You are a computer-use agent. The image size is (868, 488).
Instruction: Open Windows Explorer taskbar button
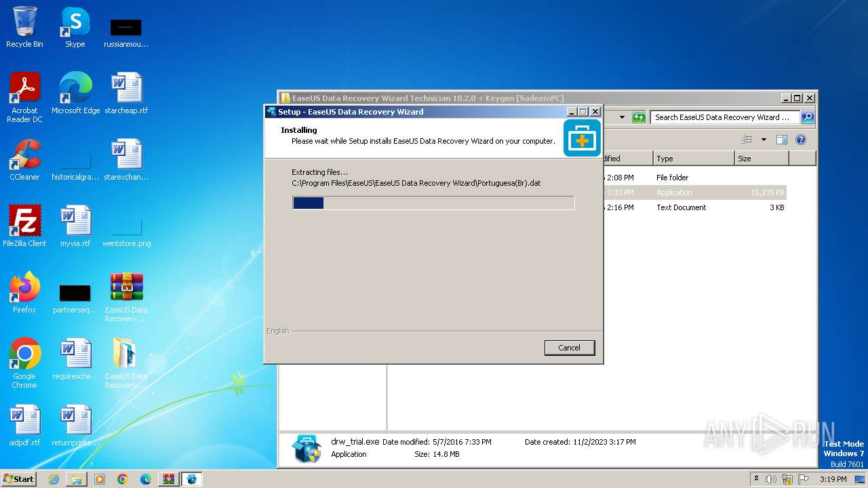(77, 479)
